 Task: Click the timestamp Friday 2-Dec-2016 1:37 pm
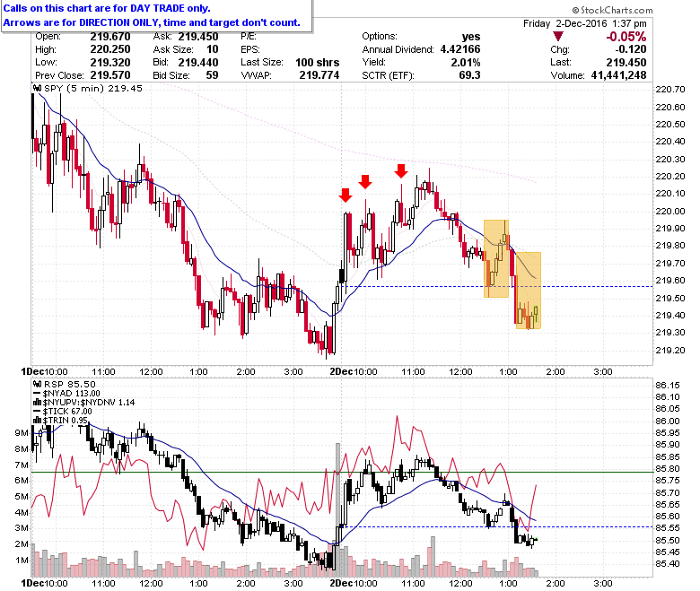point(585,23)
